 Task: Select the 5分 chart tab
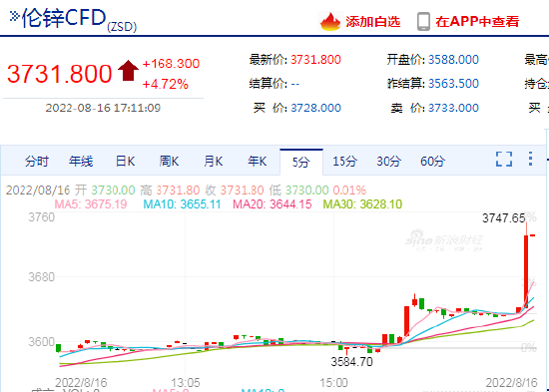coord(301,162)
